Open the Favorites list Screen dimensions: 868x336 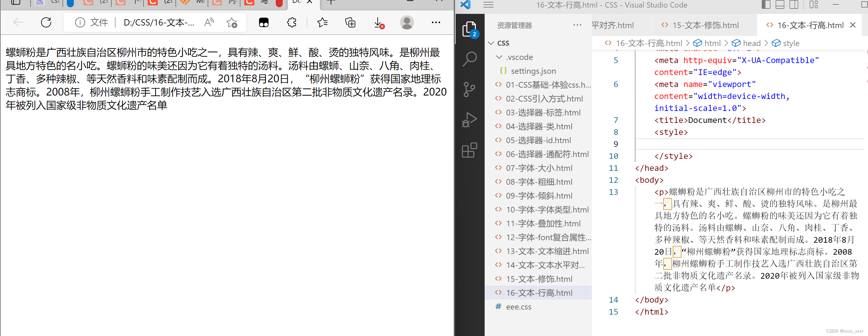pyautogui.click(x=322, y=23)
